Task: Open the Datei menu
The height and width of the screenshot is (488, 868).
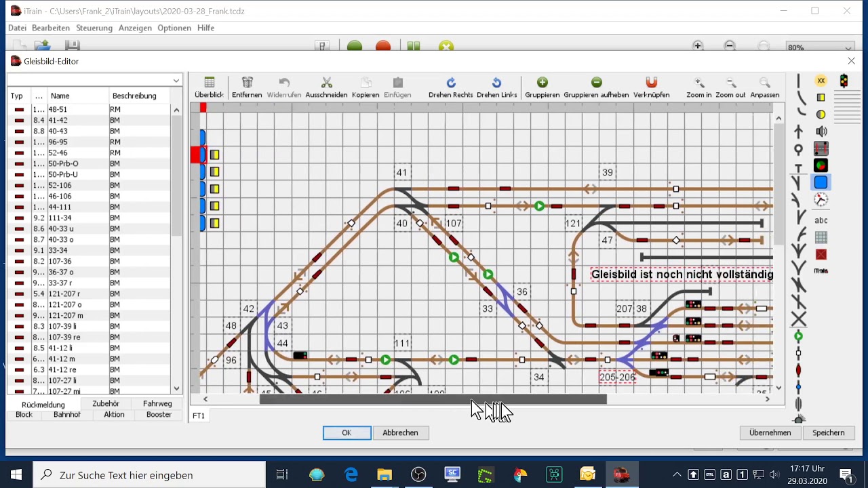Action: coord(17,28)
